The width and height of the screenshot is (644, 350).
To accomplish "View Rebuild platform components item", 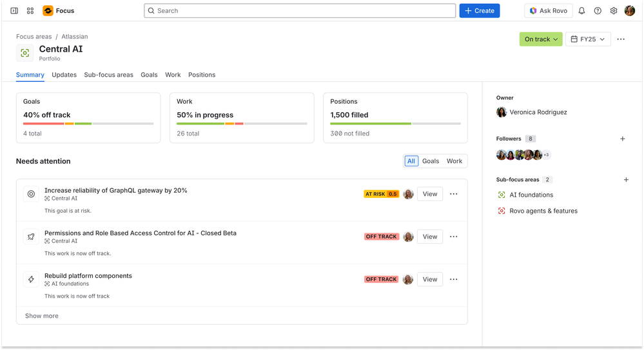I will (430, 279).
